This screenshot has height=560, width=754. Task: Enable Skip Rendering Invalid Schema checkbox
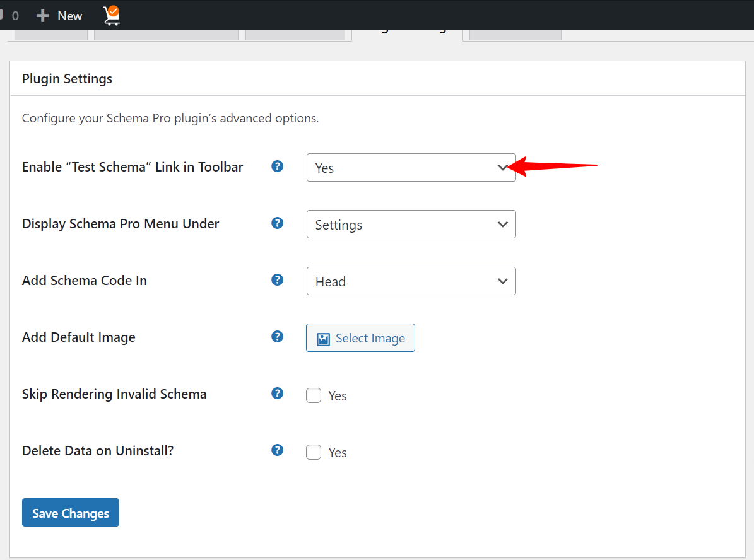click(314, 395)
